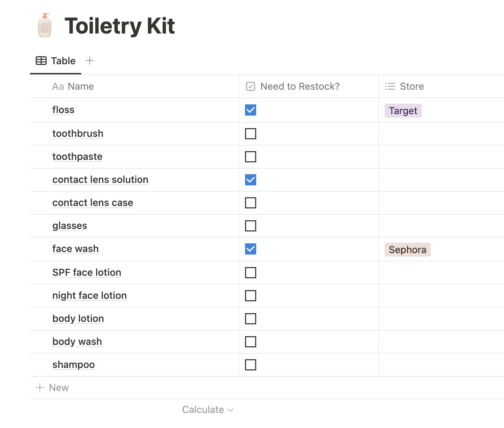Image resolution: width=504 pixels, height=428 pixels.
Task: Click the plus icon beside New
Action: tap(39, 388)
